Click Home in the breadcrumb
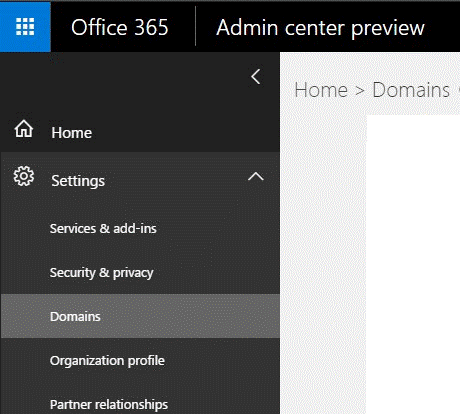Image resolution: width=460 pixels, height=414 pixels. [321, 90]
